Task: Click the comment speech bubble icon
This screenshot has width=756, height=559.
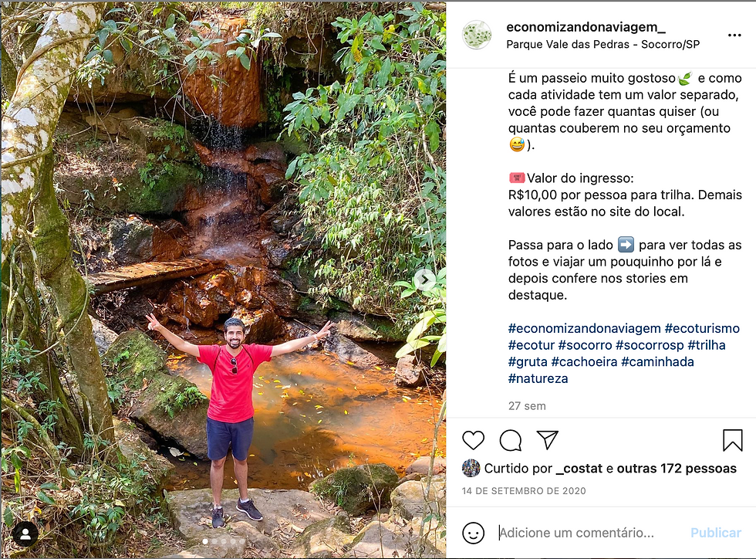Action: (x=510, y=440)
